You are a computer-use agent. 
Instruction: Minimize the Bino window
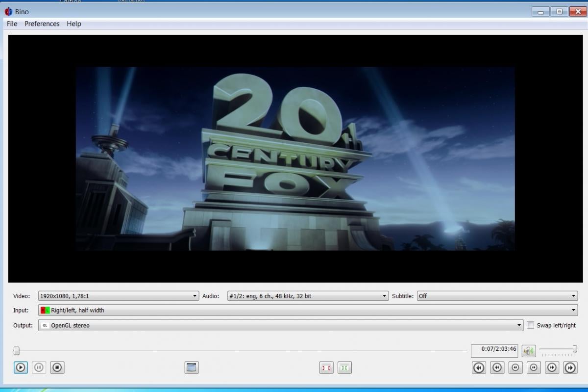click(x=541, y=12)
